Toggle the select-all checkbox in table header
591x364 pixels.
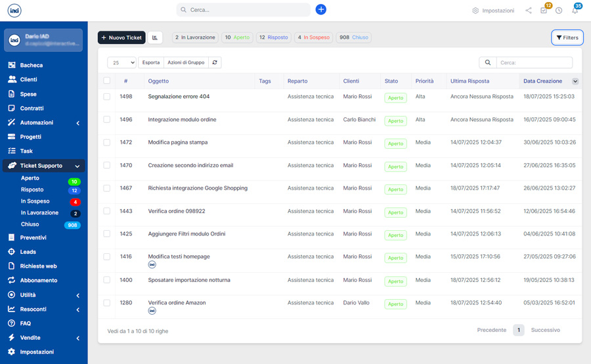tap(106, 81)
